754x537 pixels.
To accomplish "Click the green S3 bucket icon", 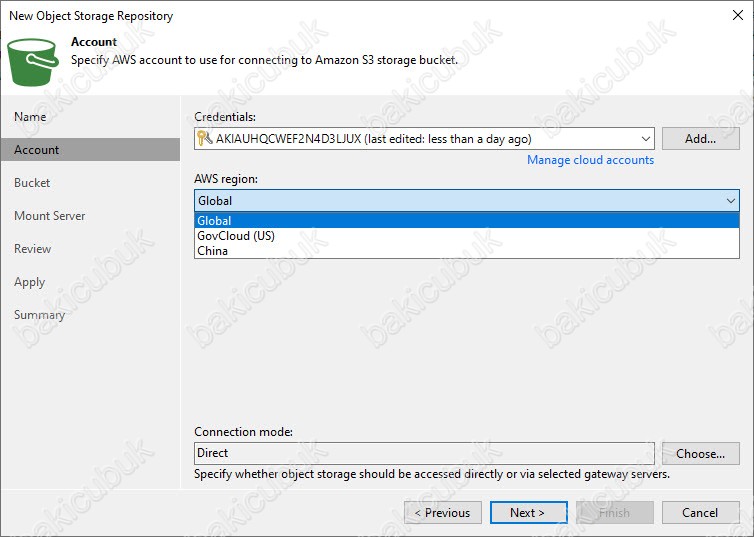I will tap(33, 62).
